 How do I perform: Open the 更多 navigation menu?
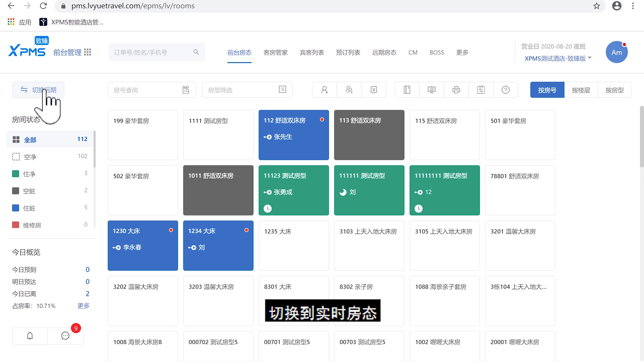(x=462, y=52)
